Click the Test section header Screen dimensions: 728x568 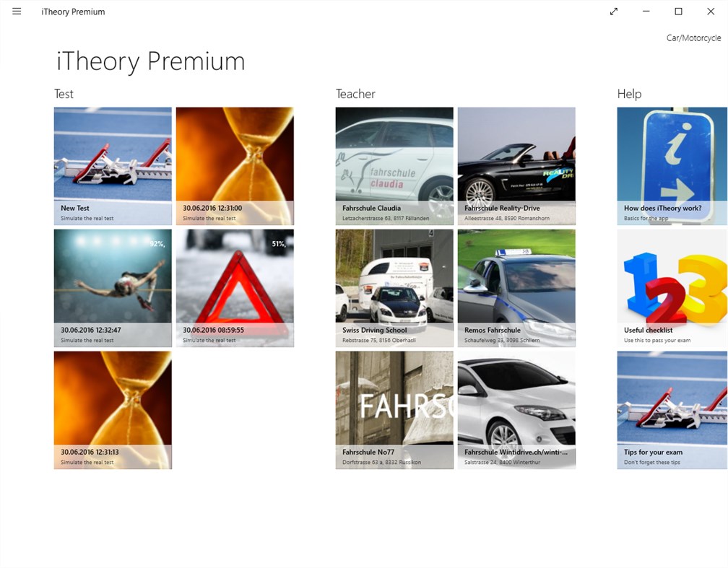(64, 94)
